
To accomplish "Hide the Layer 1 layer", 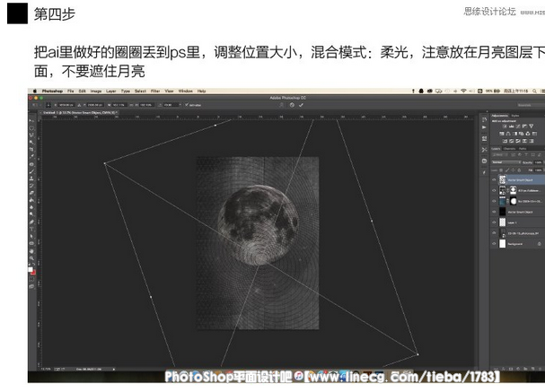I will click(x=494, y=222).
